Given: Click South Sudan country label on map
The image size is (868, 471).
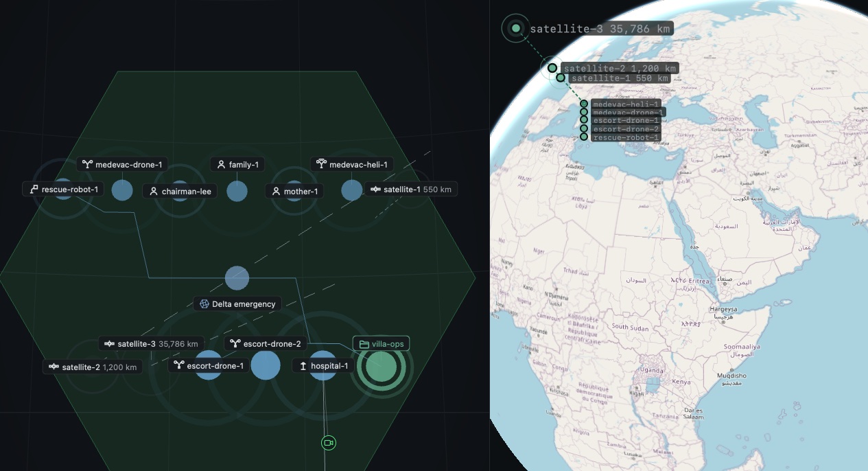Looking at the screenshot, I should [630, 328].
